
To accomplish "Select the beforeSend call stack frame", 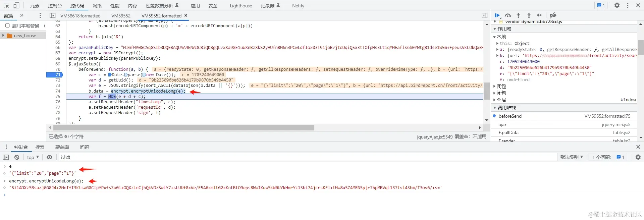I will point(564,116).
